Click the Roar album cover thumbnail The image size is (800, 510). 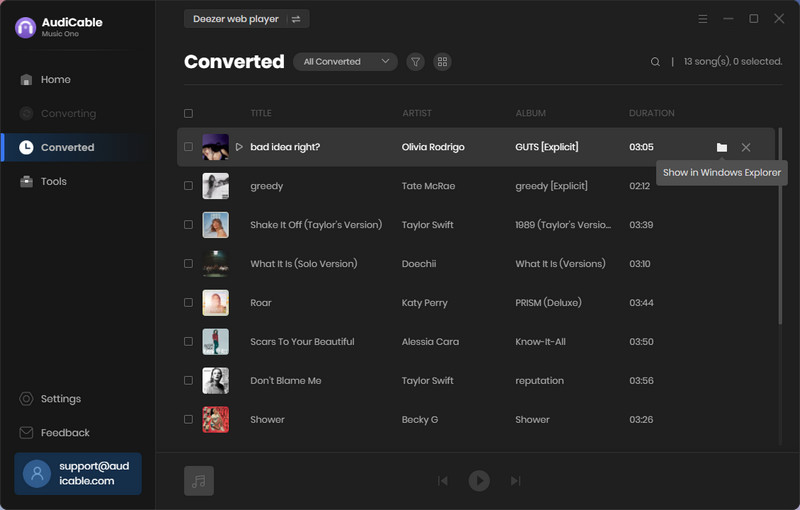point(215,302)
